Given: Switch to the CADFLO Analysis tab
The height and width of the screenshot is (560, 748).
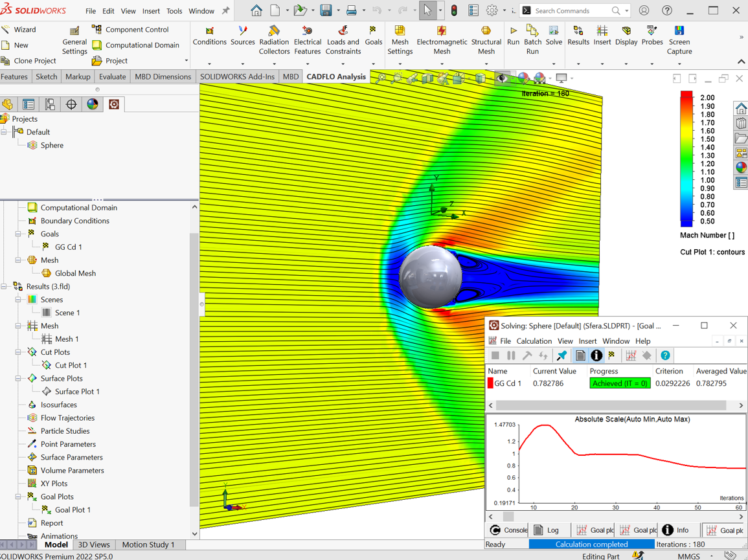Looking at the screenshot, I should click(x=336, y=76).
